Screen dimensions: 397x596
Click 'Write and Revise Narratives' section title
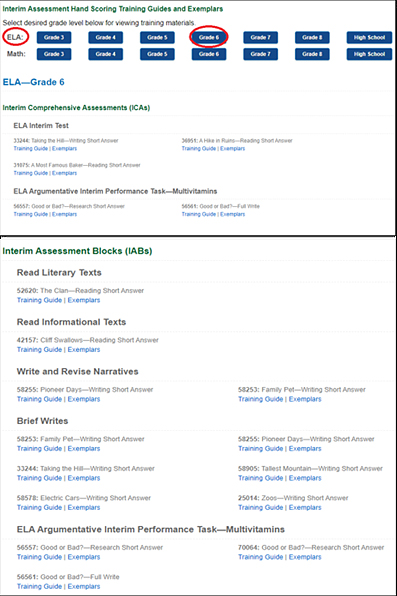click(78, 371)
